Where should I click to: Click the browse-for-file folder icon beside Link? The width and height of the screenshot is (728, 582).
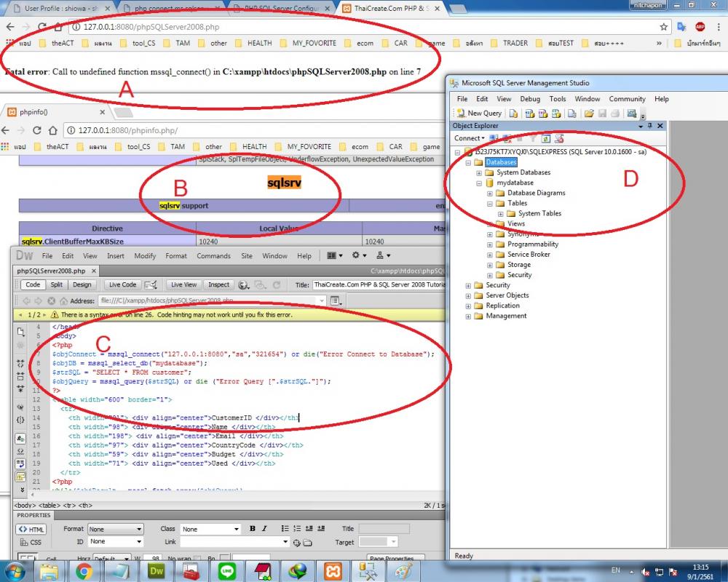point(307,542)
